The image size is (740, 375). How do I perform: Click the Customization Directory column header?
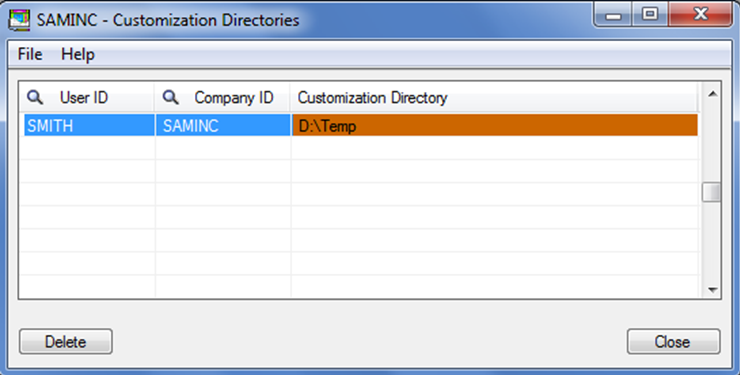click(494, 98)
